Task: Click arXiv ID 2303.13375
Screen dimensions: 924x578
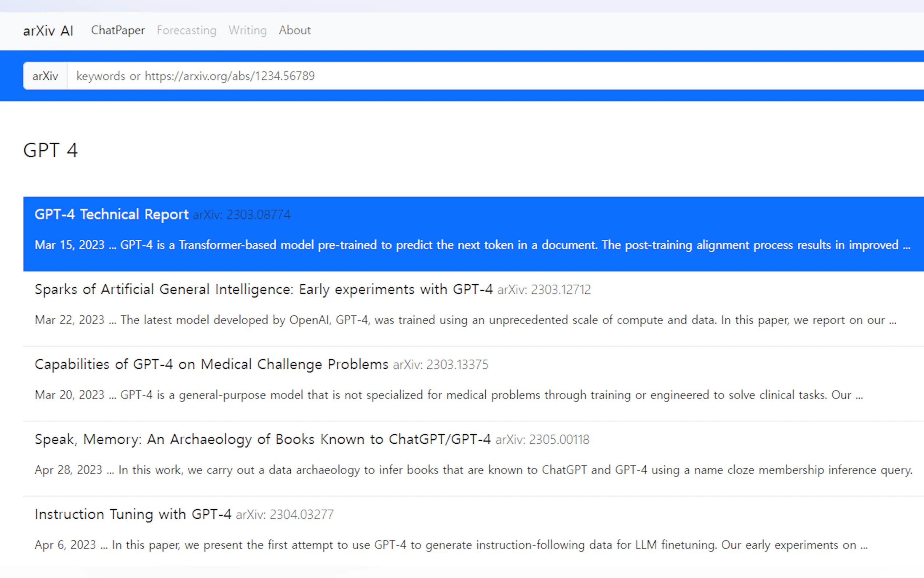Action: (441, 365)
